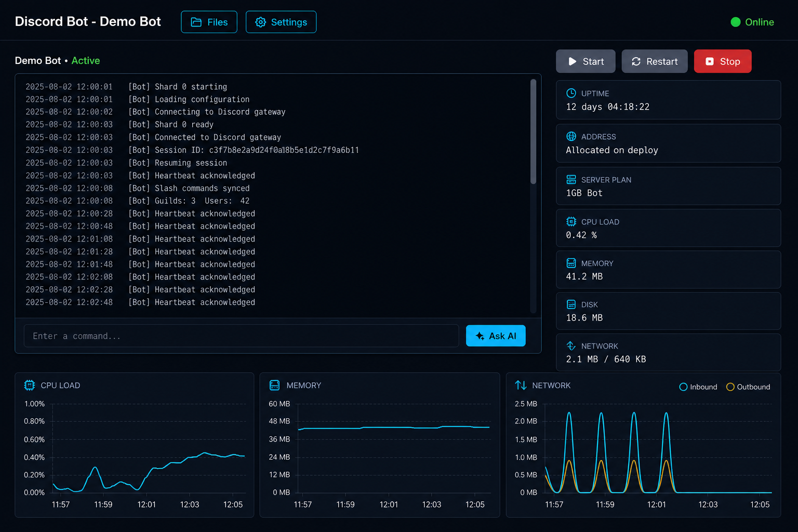Click the 'Connecting to Discord gateway' log line
The height and width of the screenshot is (532, 798).
click(155, 112)
